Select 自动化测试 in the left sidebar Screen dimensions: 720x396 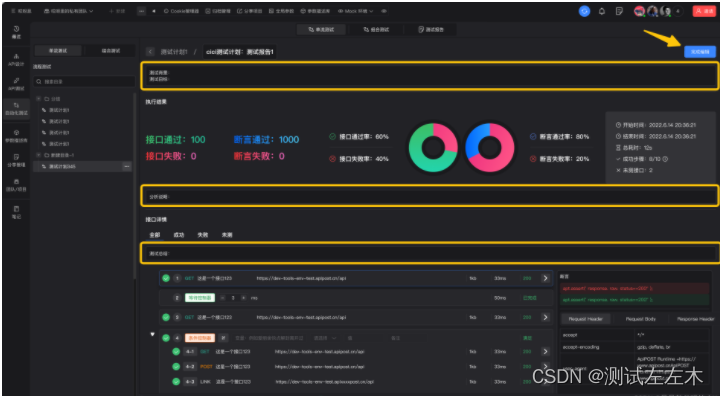tap(16, 109)
